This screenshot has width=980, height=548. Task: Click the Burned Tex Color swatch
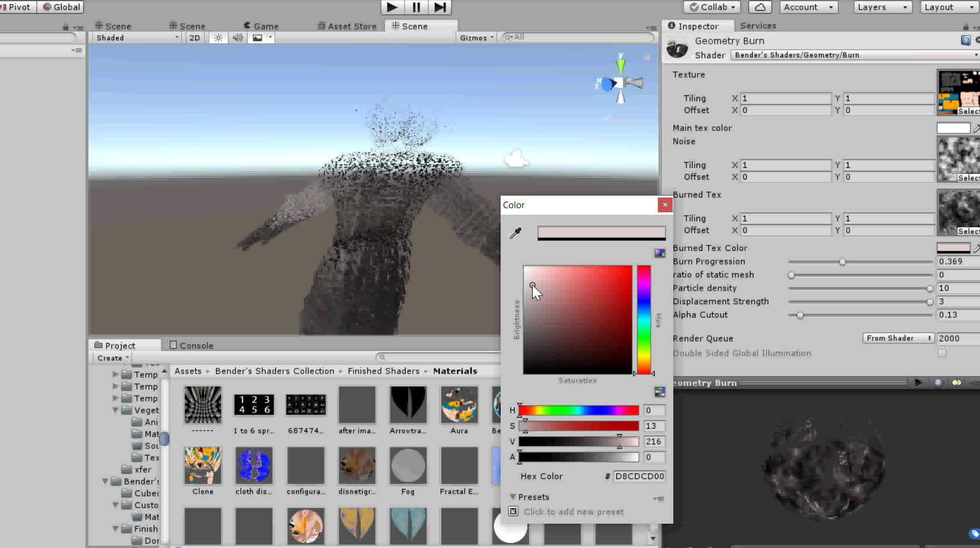[x=953, y=248]
